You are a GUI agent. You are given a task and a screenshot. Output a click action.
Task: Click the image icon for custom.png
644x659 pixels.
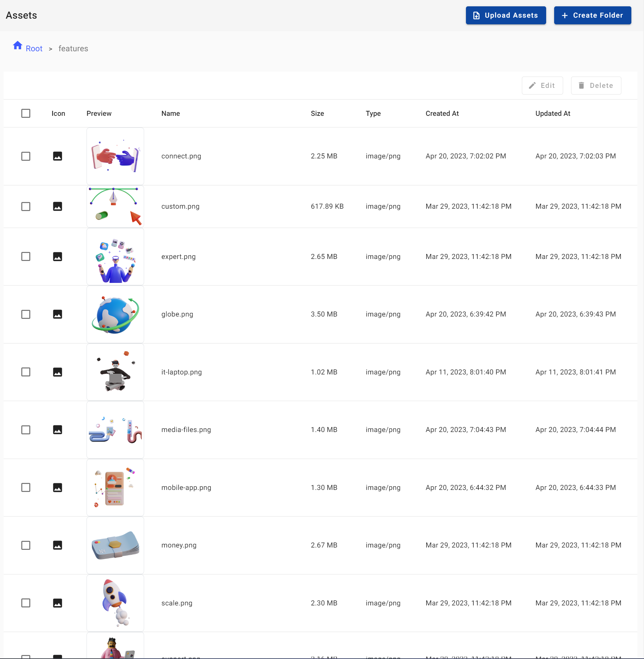click(x=58, y=206)
